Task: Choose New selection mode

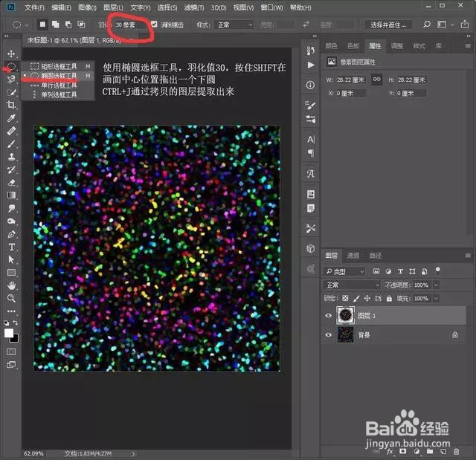Action: click(x=42, y=25)
